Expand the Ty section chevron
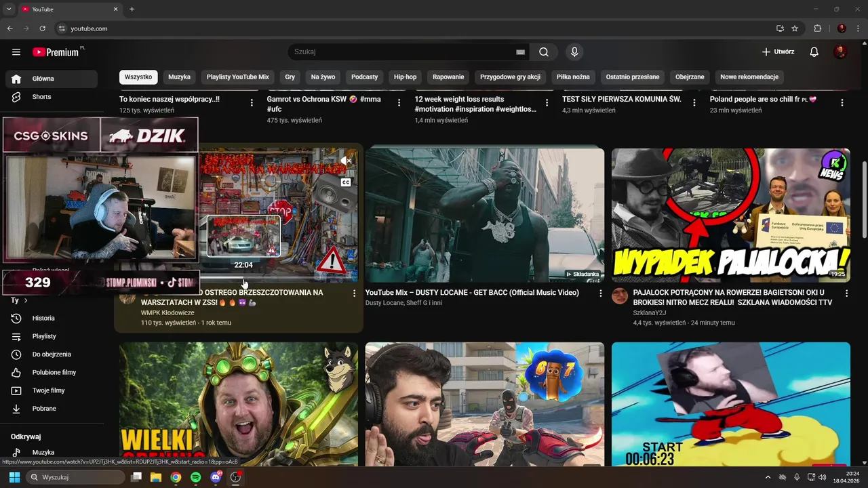Screen dimensions: 868x488 (26, 300)
